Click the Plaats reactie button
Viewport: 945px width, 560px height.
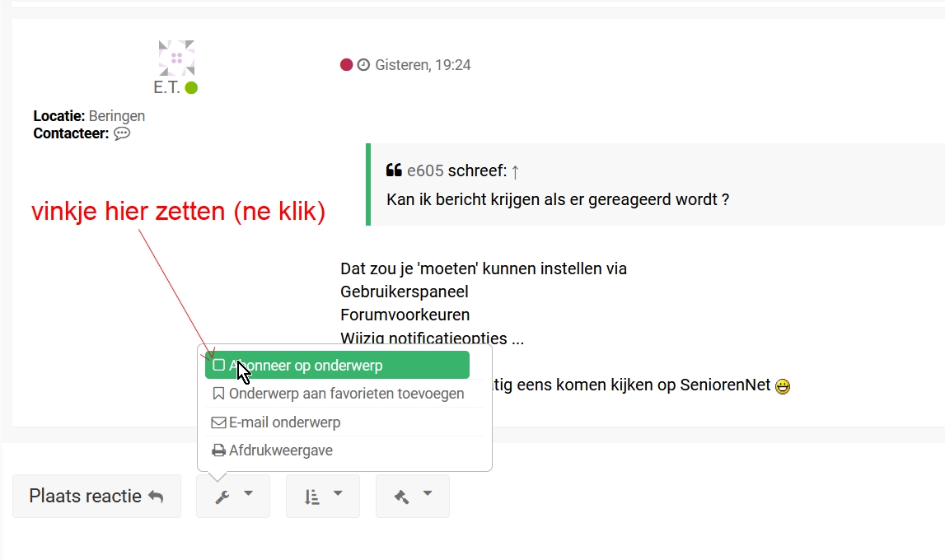pyautogui.click(x=96, y=495)
